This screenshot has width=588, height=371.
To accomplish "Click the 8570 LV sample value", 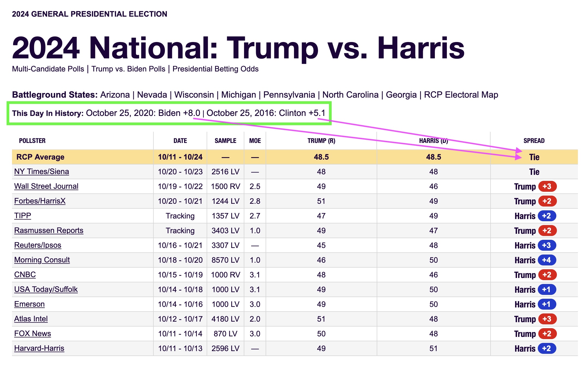I will point(225,260).
